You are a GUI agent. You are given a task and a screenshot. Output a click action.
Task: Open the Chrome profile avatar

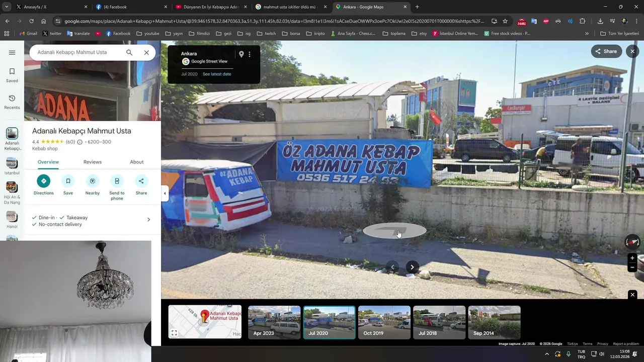[x=624, y=21]
